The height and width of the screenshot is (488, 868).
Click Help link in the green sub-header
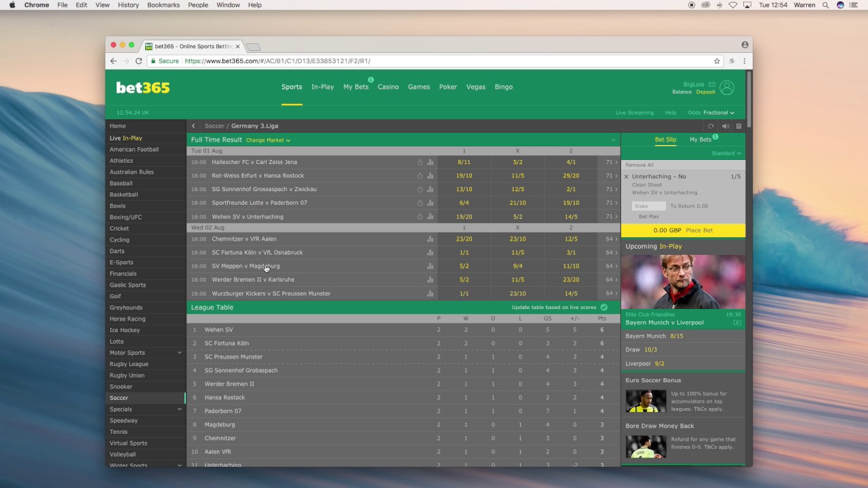(x=671, y=113)
